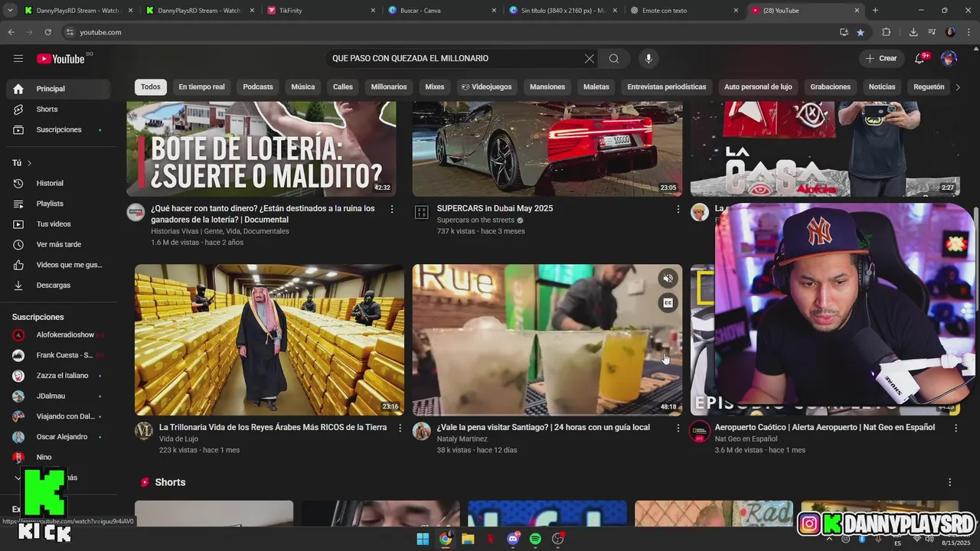Open Spotify from the taskbar
Screen dimensions: 980x551
[x=535, y=540]
